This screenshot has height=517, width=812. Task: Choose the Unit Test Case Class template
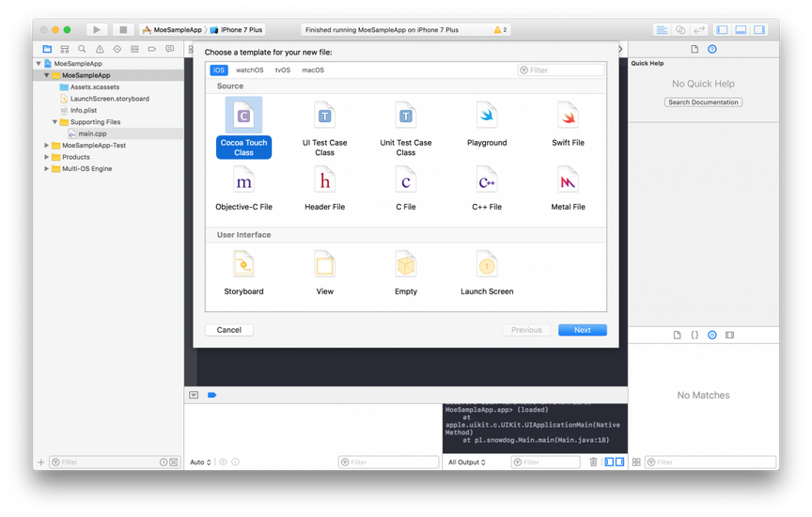pos(405,128)
